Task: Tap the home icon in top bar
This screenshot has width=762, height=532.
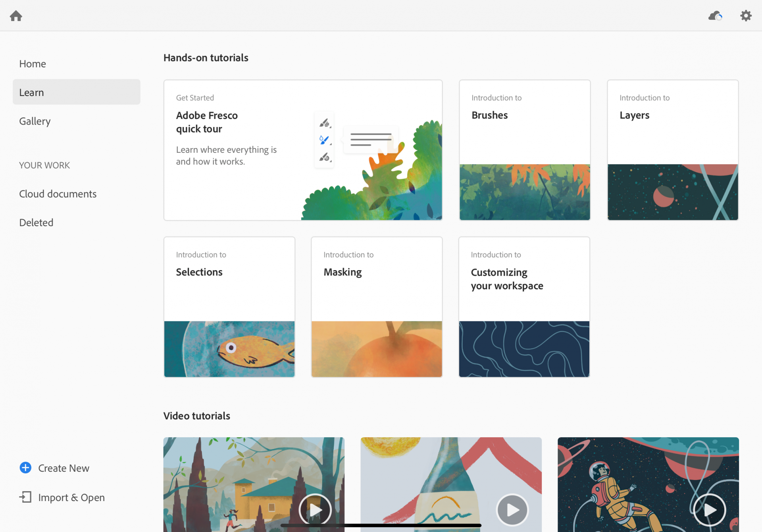Action: (x=16, y=16)
